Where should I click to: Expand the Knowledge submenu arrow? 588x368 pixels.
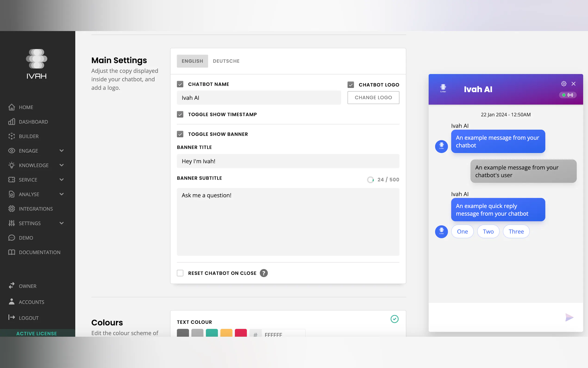tap(62, 165)
